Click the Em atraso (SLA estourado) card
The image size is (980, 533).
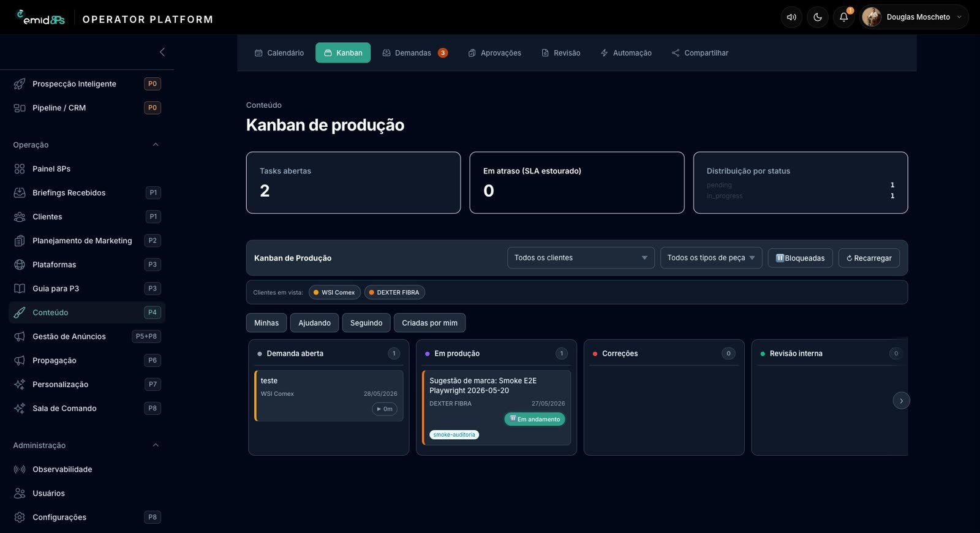(x=577, y=183)
